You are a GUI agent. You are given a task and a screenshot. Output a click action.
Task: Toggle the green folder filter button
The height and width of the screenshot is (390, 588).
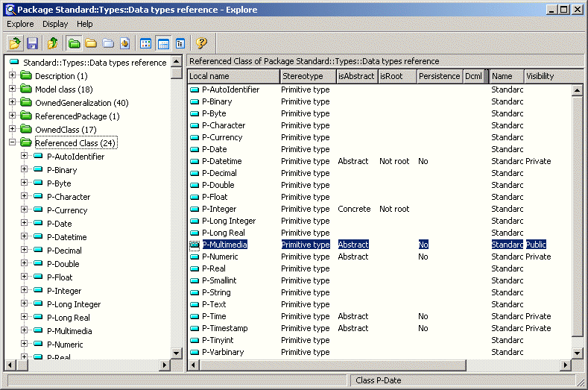click(x=73, y=43)
